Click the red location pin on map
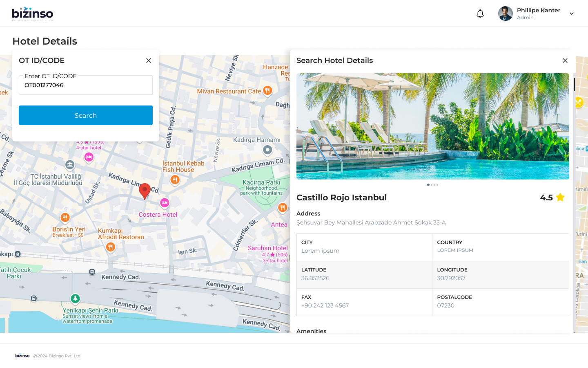This screenshot has width=588, height=368. pos(145,191)
